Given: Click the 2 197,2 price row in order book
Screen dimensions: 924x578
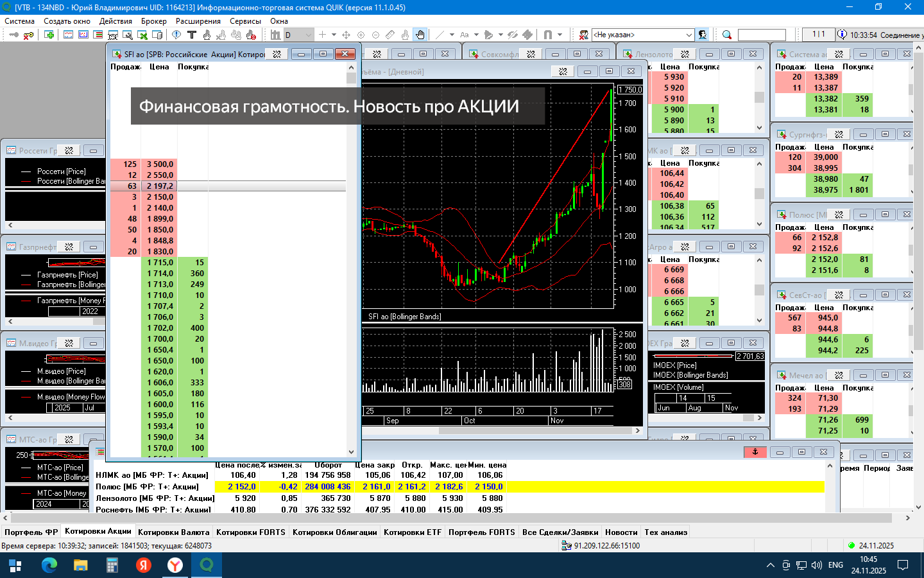Looking at the screenshot, I should click(159, 186).
